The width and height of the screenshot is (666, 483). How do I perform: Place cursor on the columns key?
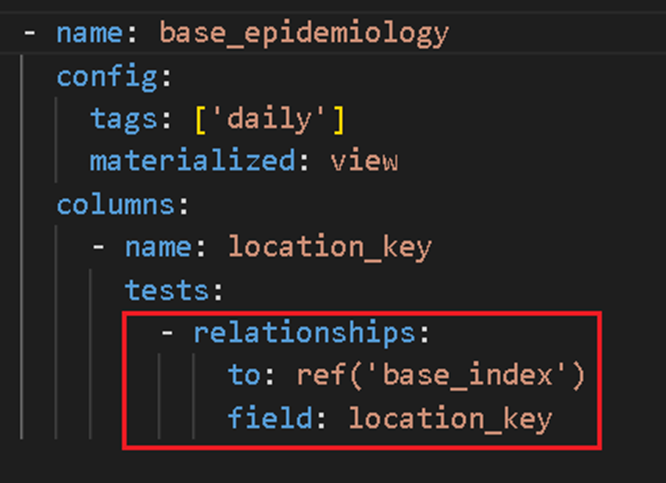pos(116,205)
